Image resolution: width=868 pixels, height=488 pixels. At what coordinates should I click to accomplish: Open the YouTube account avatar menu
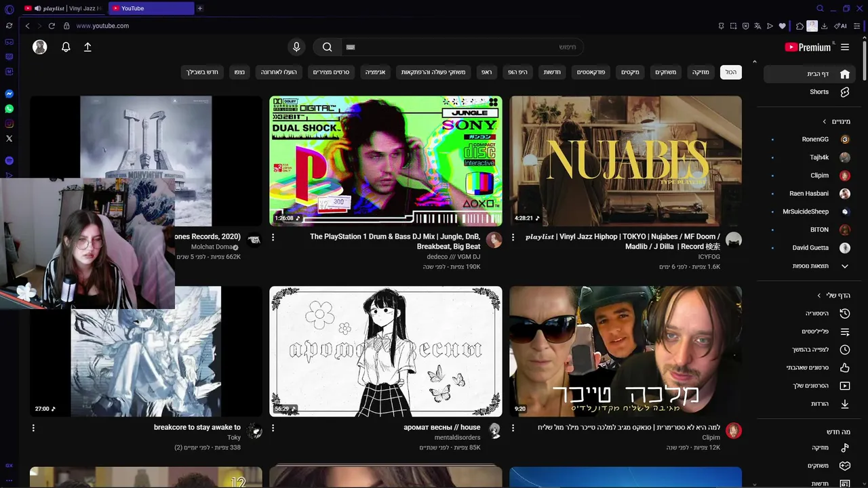[x=40, y=47]
